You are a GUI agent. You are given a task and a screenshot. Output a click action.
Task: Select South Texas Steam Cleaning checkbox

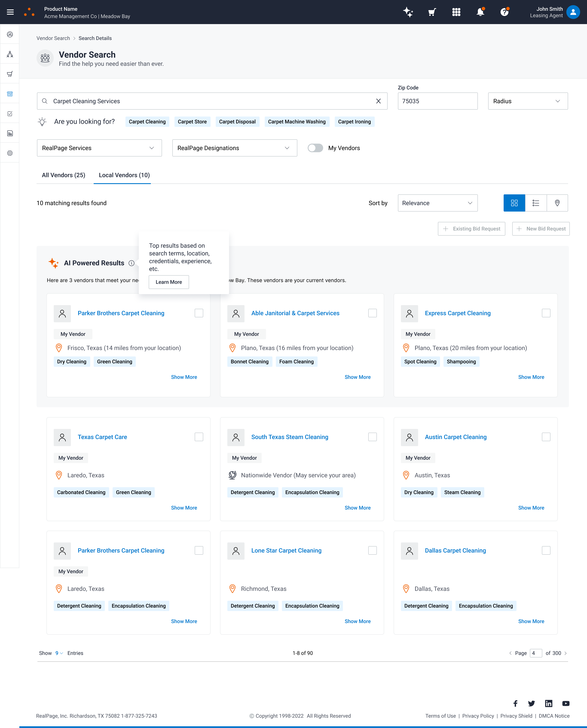(372, 437)
